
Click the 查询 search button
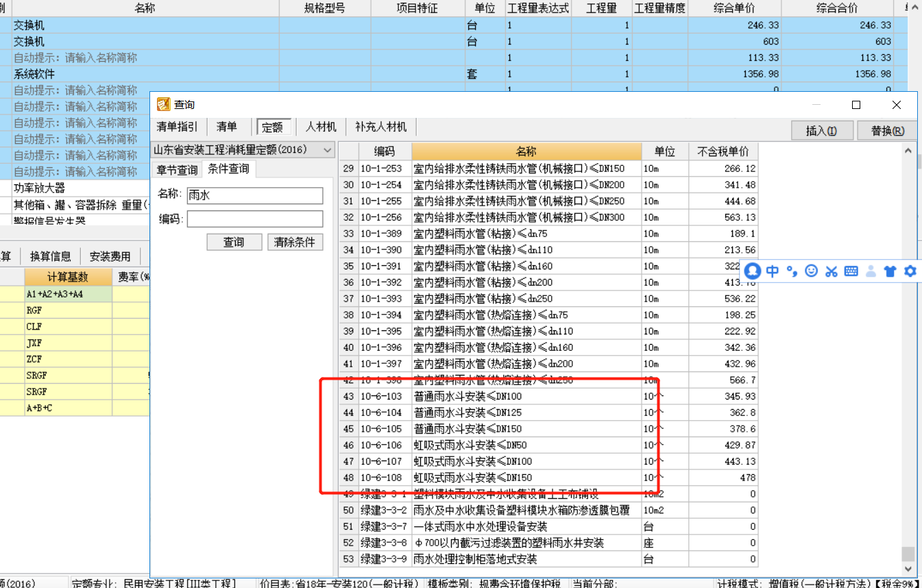click(x=234, y=242)
